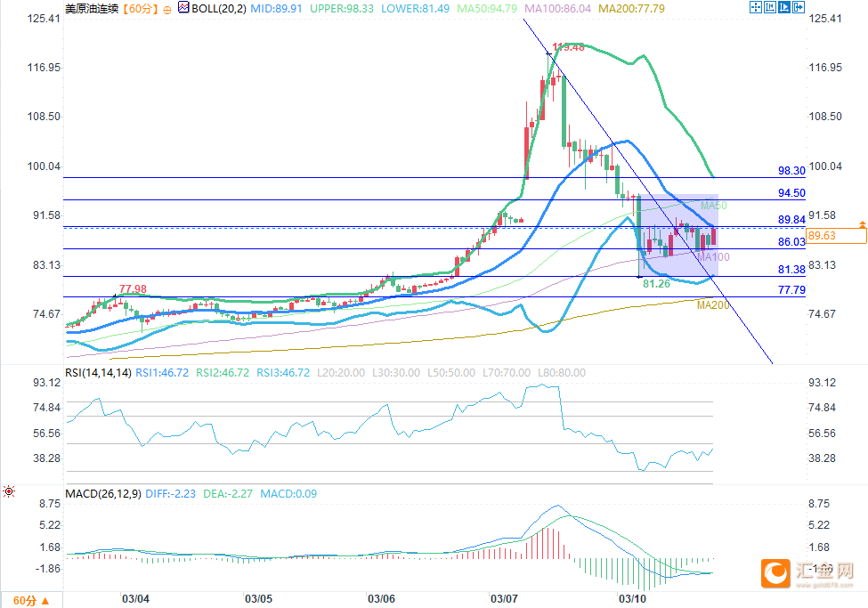Click the MACD:0.09 value
Screen dimensions: 868x608
(288, 493)
